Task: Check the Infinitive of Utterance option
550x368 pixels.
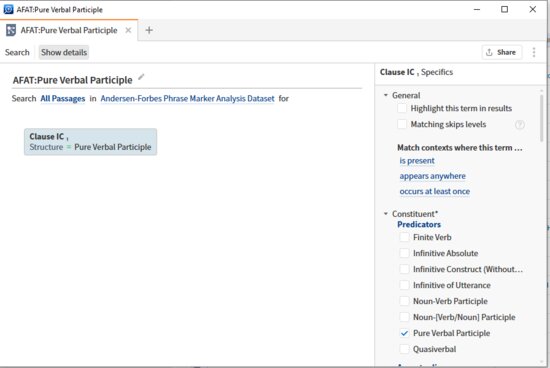Action: (x=404, y=285)
